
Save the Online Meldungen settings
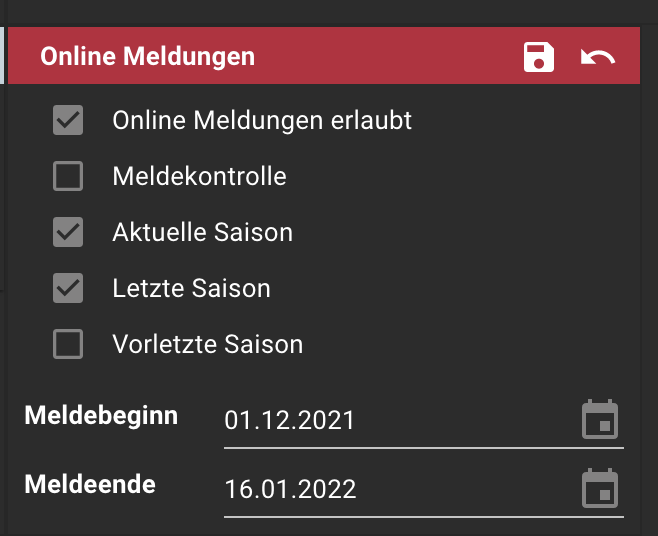pos(539,57)
